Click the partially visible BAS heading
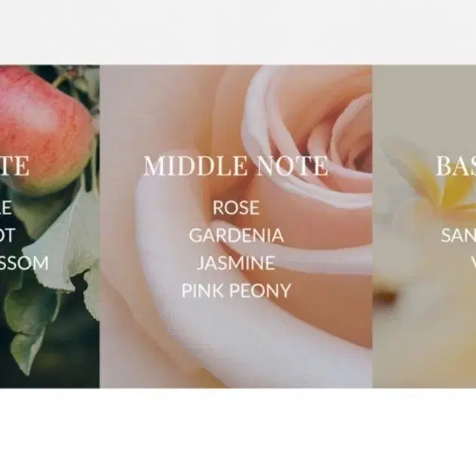Viewport: 476px width, 476px height. click(456, 166)
